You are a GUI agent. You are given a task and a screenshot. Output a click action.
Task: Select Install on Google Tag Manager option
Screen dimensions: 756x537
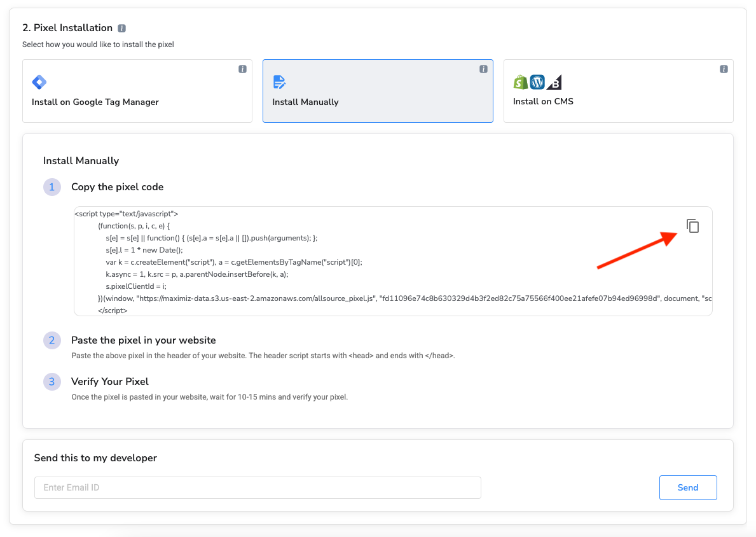[137, 91]
